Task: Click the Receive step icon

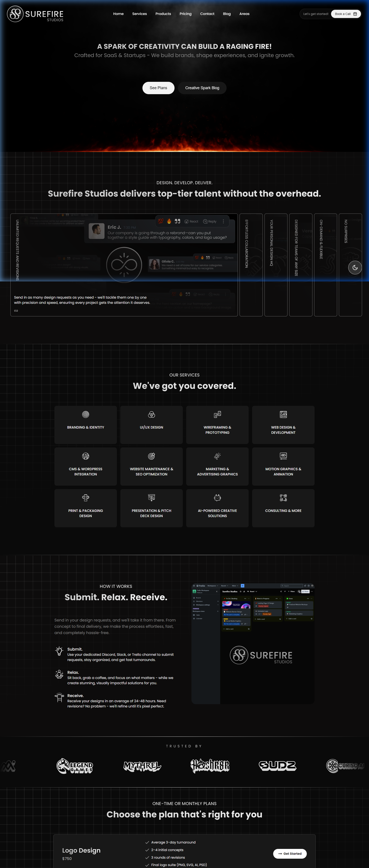Action: click(59, 697)
